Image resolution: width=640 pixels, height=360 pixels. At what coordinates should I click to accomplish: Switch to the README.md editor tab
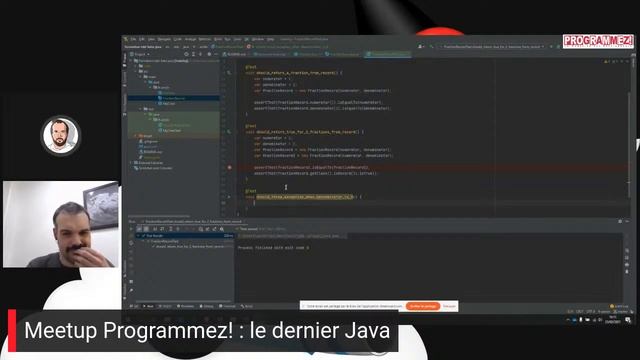[x=235, y=54]
